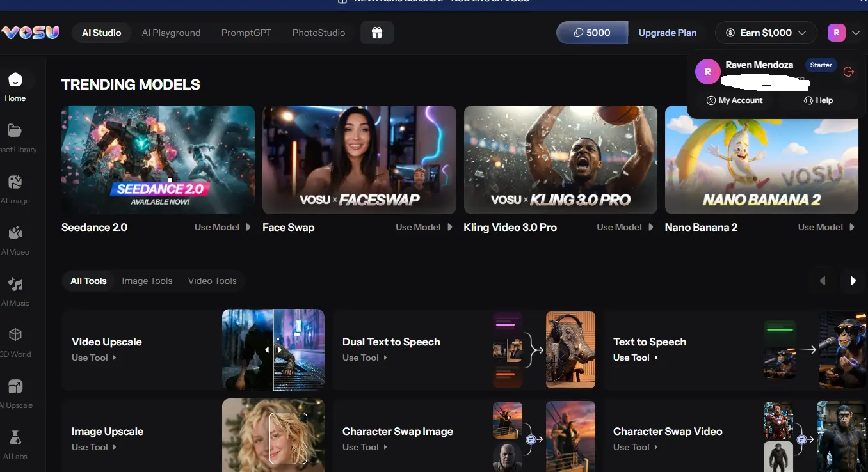
Task: Switch to the AI Playground tab
Action: (x=171, y=33)
